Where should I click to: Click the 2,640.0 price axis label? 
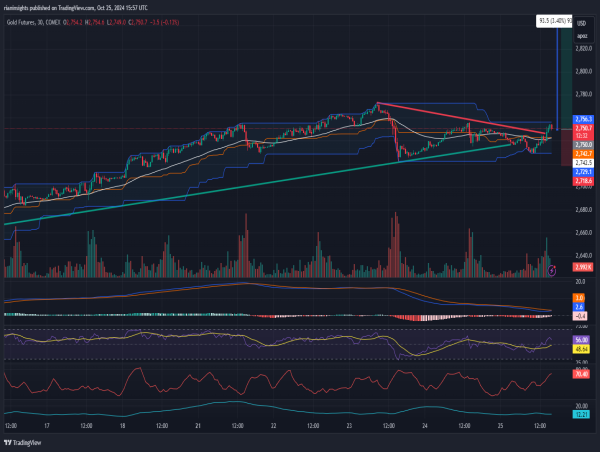[584, 256]
